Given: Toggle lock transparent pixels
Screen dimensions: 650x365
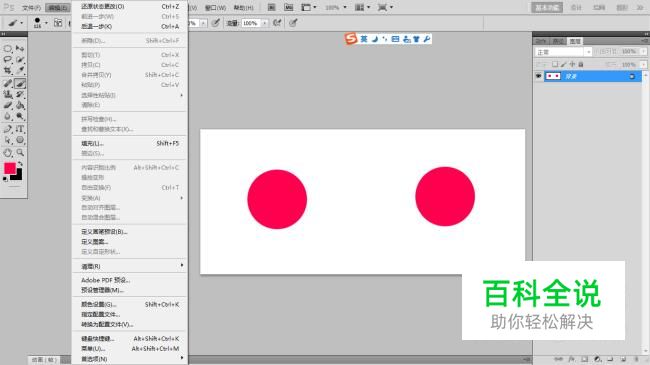Looking at the screenshot, I should (x=555, y=64).
